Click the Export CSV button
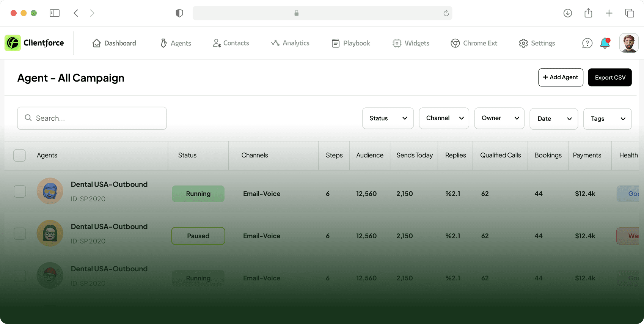644x324 pixels. [609, 77]
